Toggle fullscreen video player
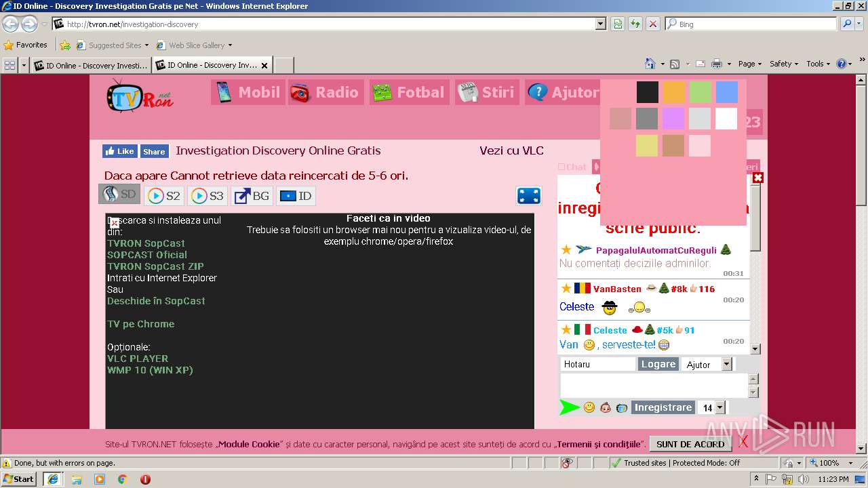 pos(528,196)
